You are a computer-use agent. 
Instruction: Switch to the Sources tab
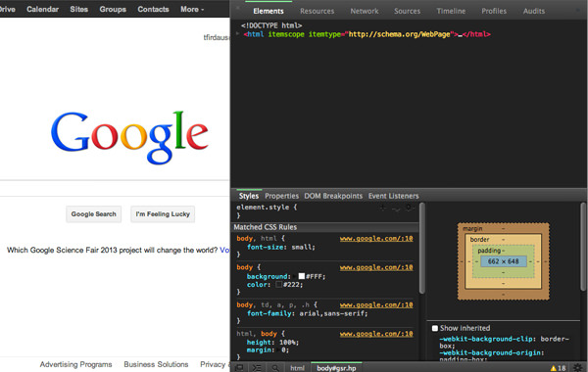click(x=407, y=11)
